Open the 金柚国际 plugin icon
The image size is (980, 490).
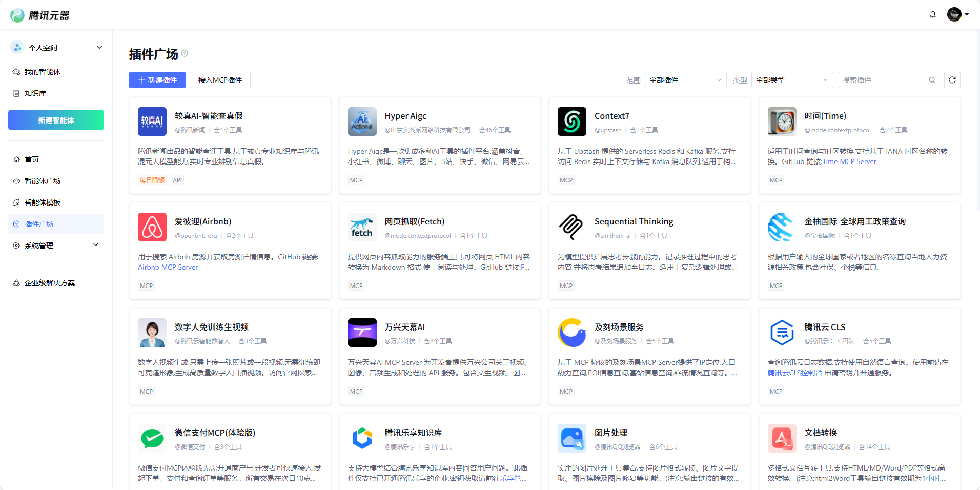click(782, 227)
